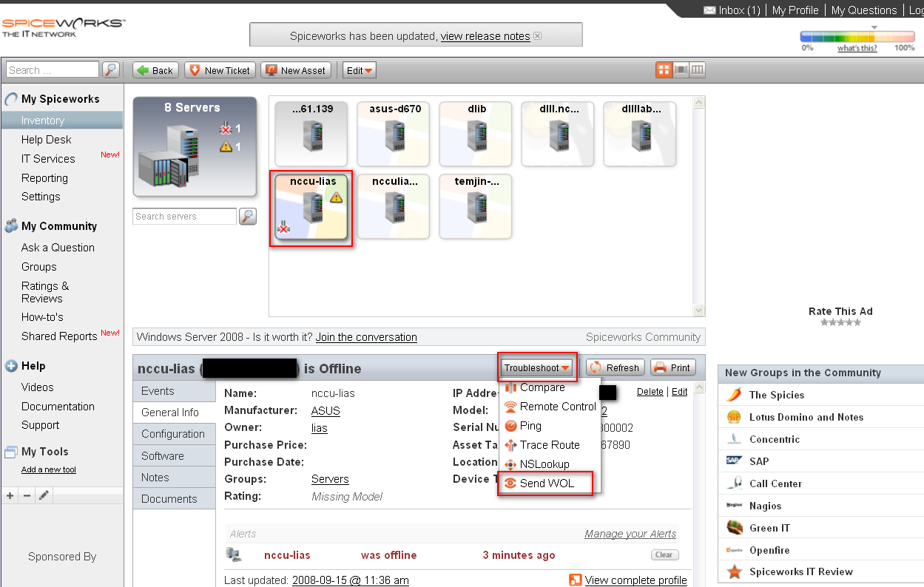Select the ...61.139 server tile
This screenshot has width=924, height=587.
pyautogui.click(x=312, y=134)
